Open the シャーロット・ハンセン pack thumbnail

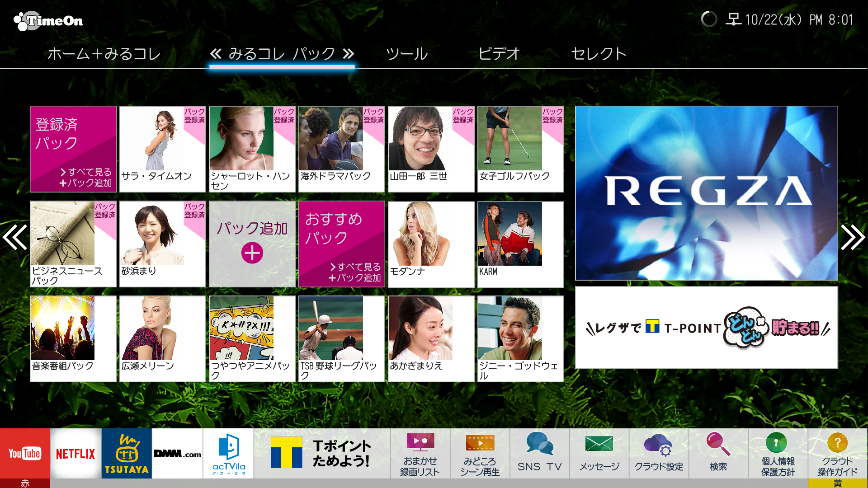(x=252, y=149)
